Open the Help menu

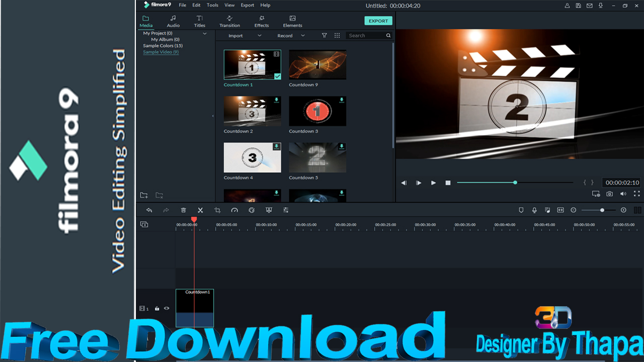tap(265, 5)
